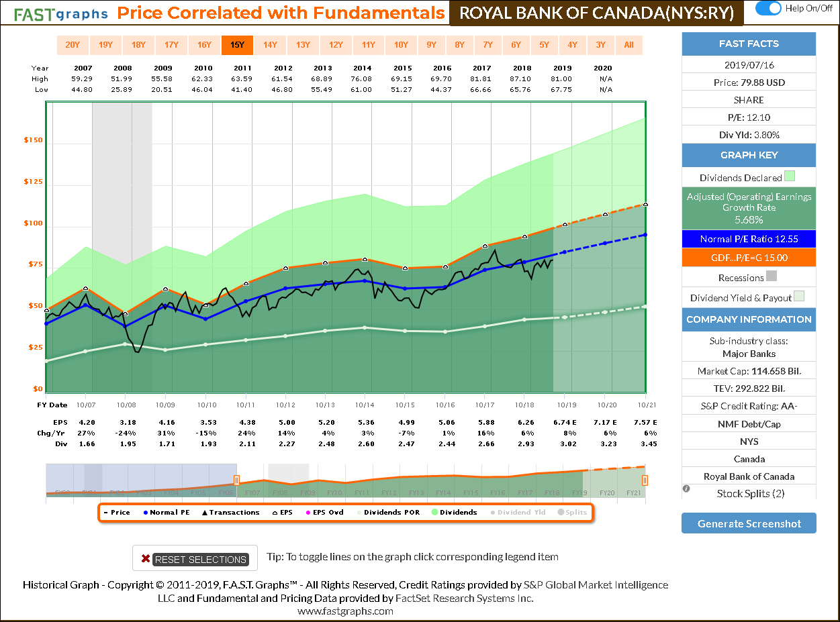Select the 16Y time range tab

204,45
